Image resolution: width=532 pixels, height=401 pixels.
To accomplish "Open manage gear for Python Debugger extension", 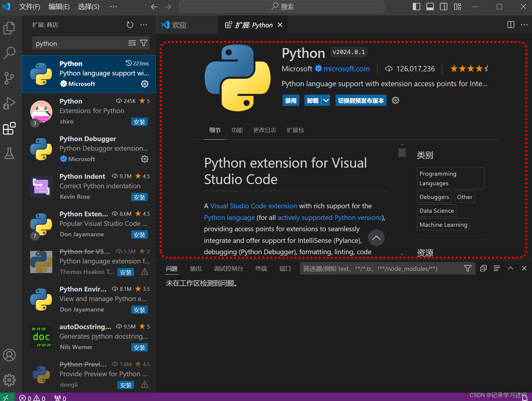I will coord(145,159).
